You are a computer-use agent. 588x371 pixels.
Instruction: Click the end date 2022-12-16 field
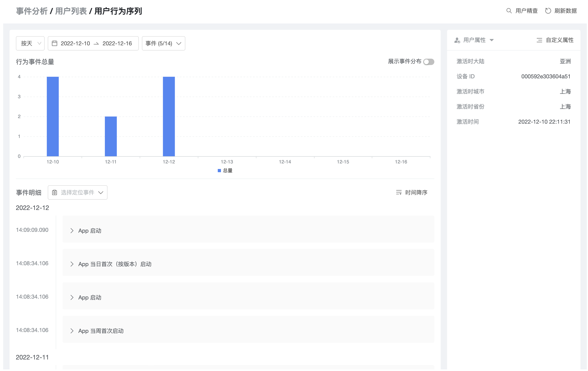pyautogui.click(x=117, y=43)
